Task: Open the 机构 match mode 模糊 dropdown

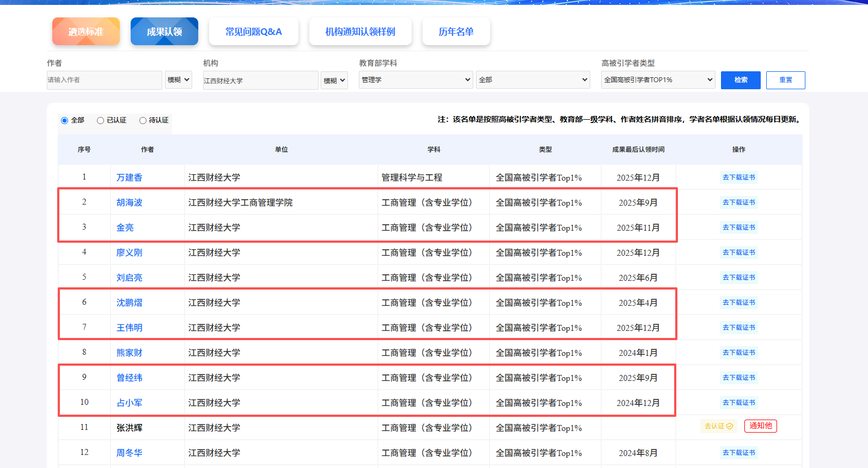Action: click(x=334, y=81)
